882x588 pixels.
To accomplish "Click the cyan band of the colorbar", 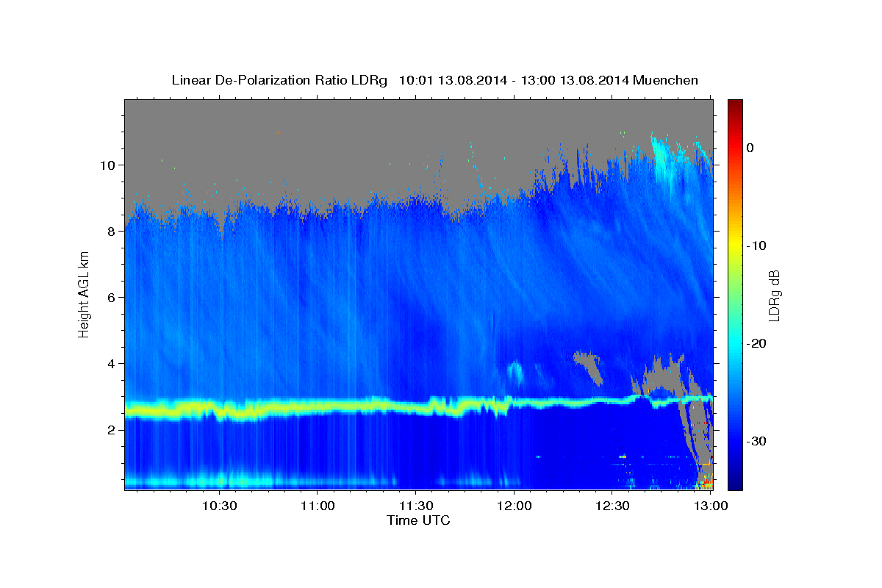I will point(735,343).
